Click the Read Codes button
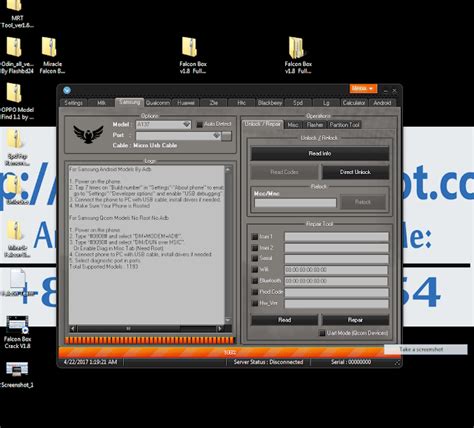This screenshot has height=428, width=474. click(x=284, y=172)
